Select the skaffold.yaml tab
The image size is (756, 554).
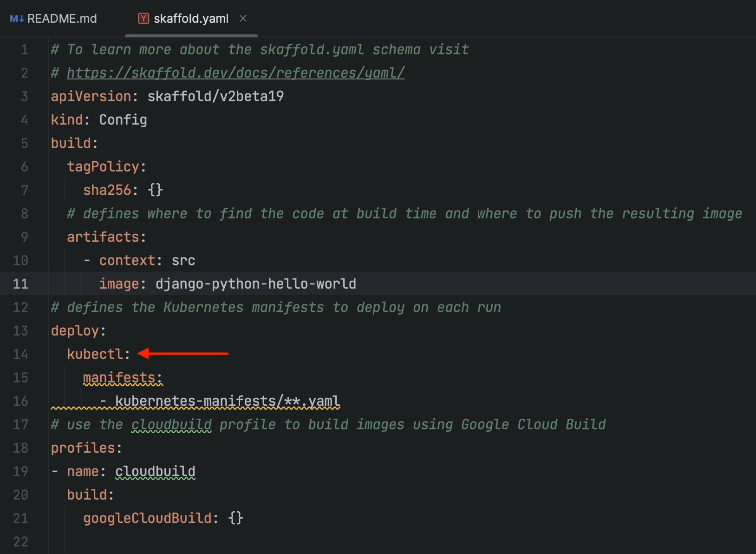click(191, 19)
